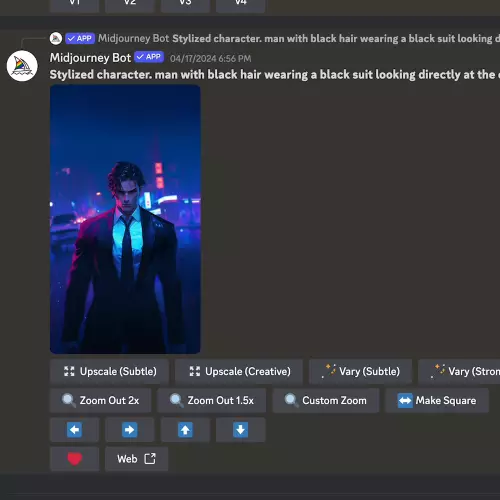Pan image left with left arrow
500x500 pixels.
(74, 430)
